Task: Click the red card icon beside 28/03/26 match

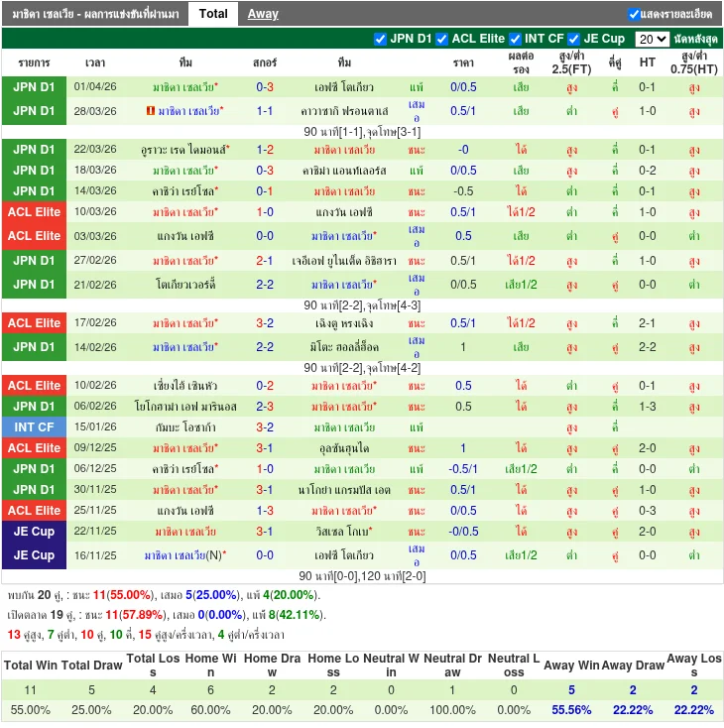Action: 150,111
